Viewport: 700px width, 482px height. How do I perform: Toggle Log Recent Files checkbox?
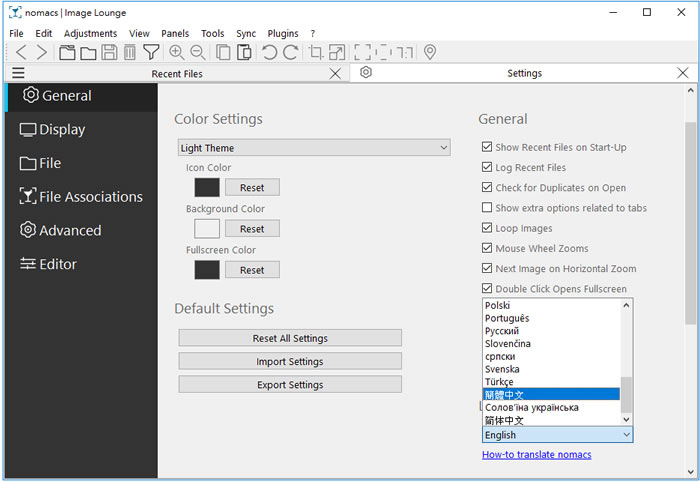click(x=487, y=167)
